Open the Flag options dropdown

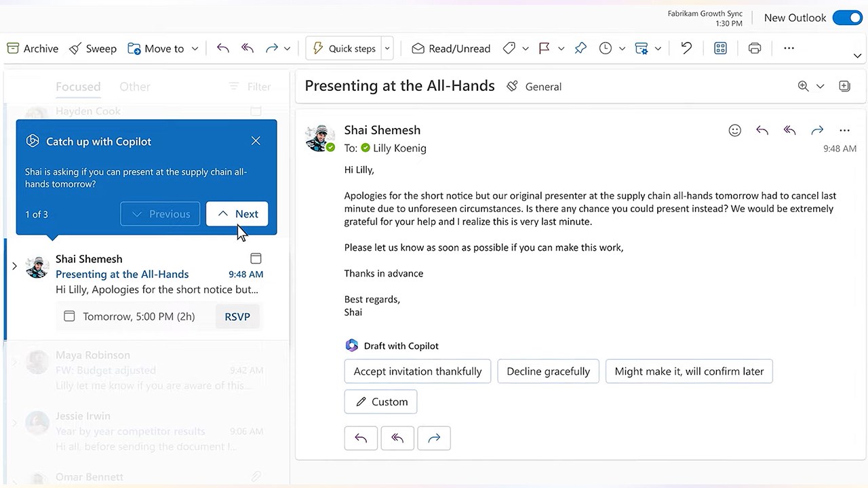pos(561,48)
